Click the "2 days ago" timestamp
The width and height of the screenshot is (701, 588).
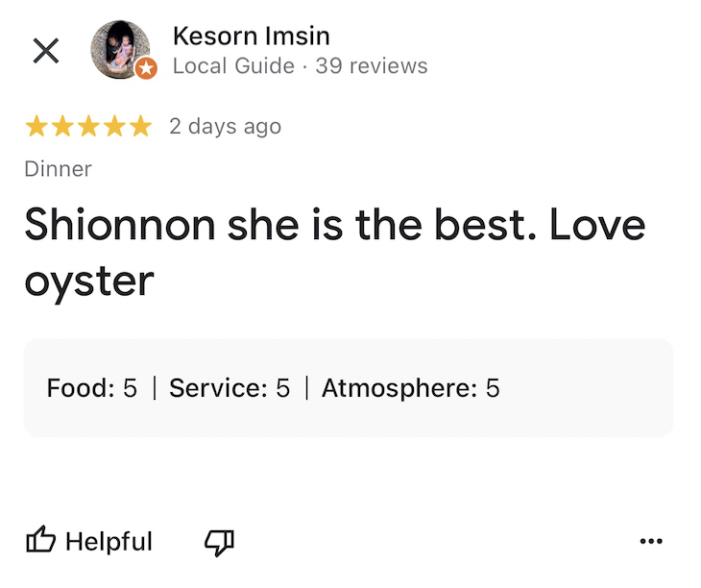[225, 127]
